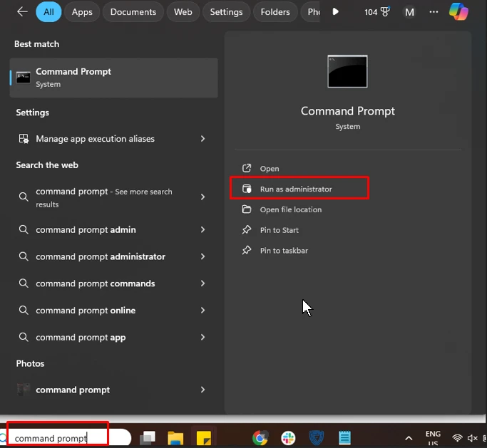Expand chevron beside command prompt online

[x=203, y=311]
